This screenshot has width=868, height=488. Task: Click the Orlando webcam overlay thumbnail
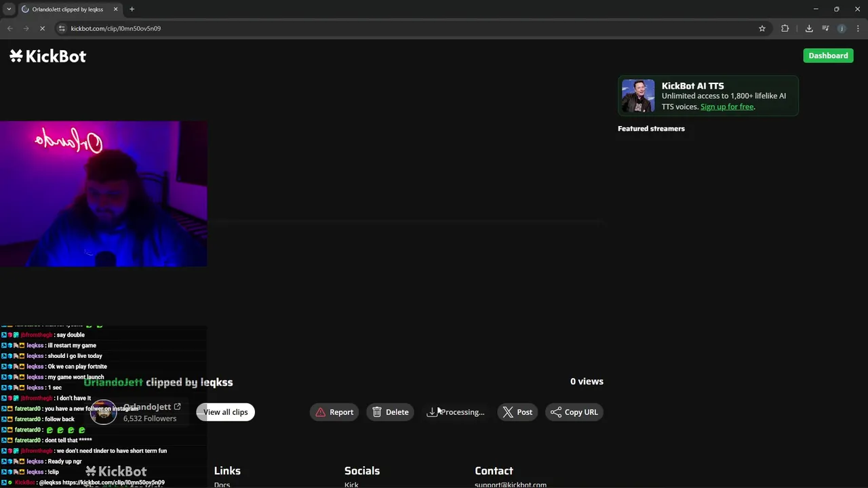(x=104, y=195)
